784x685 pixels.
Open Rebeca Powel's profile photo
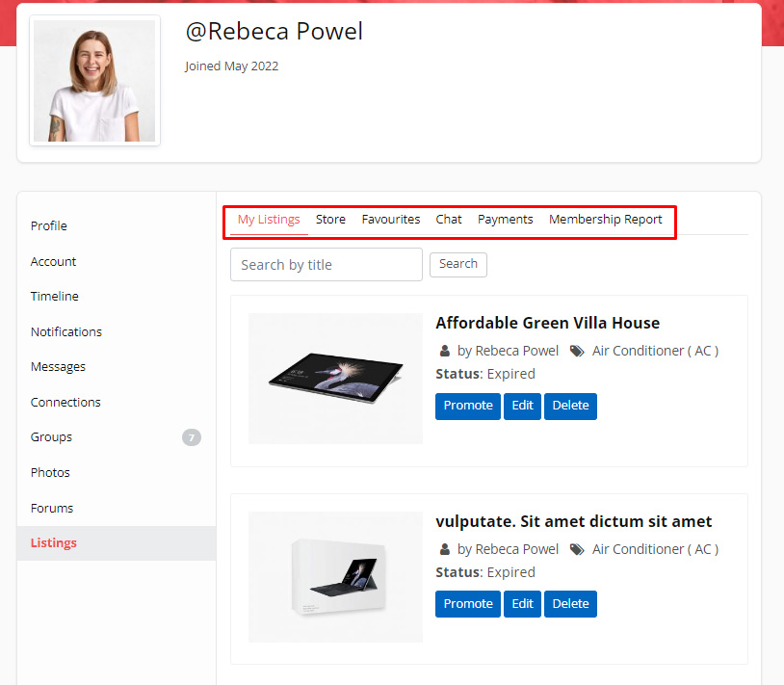point(94,81)
